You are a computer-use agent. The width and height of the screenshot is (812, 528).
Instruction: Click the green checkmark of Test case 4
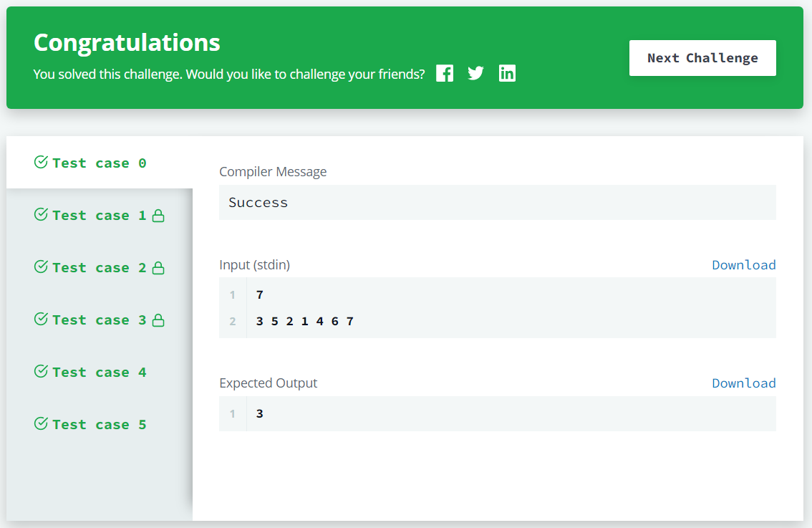pos(41,372)
